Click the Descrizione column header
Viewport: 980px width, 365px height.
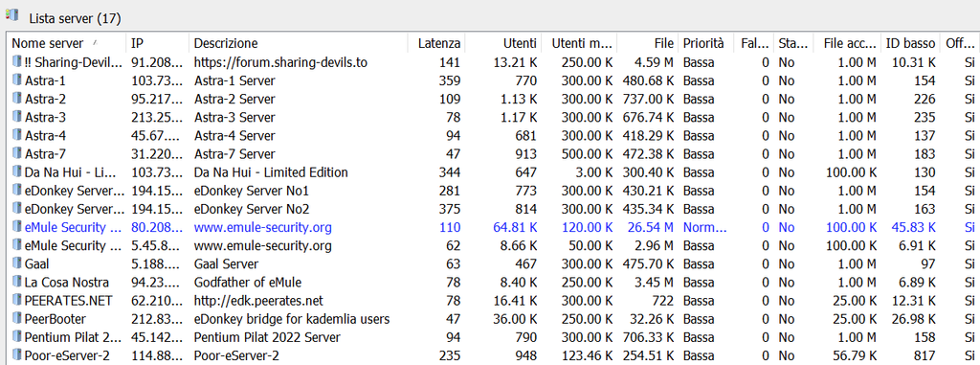pos(299,43)
